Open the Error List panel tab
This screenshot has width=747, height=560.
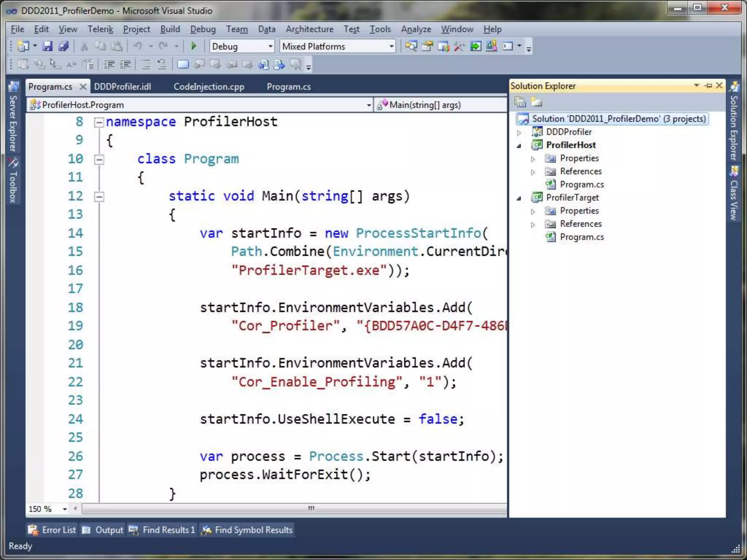pos(52,530)
